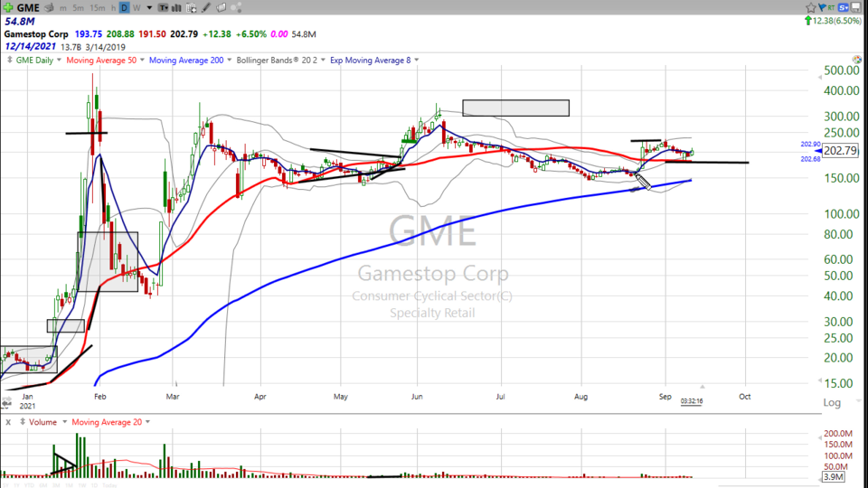
Task: Click the +6.50% percent change value
Action: pos(251,33)
